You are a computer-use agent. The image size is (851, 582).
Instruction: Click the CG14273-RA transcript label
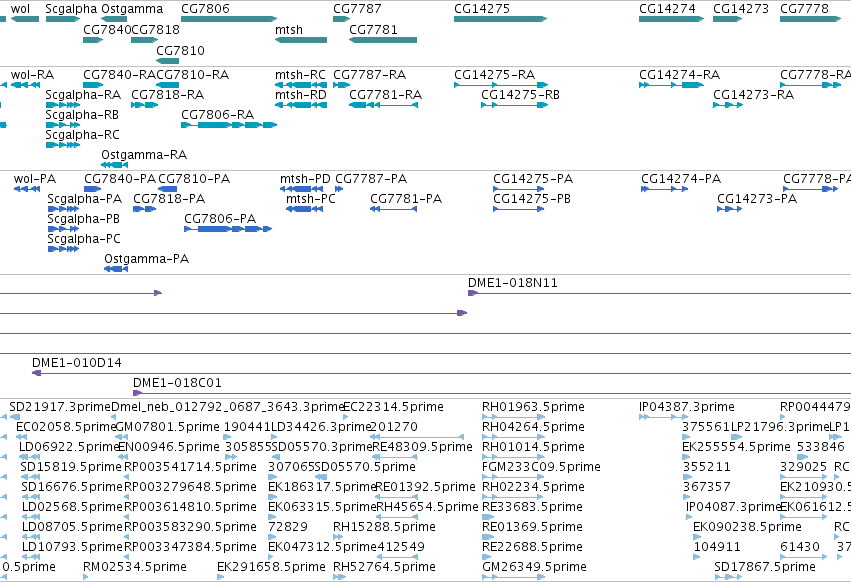(753, 95)
